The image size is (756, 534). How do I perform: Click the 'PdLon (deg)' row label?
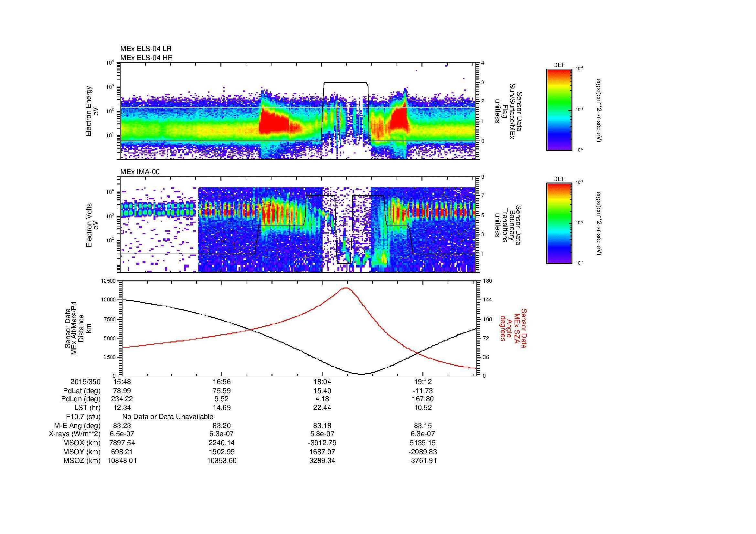tap(81, 399)
